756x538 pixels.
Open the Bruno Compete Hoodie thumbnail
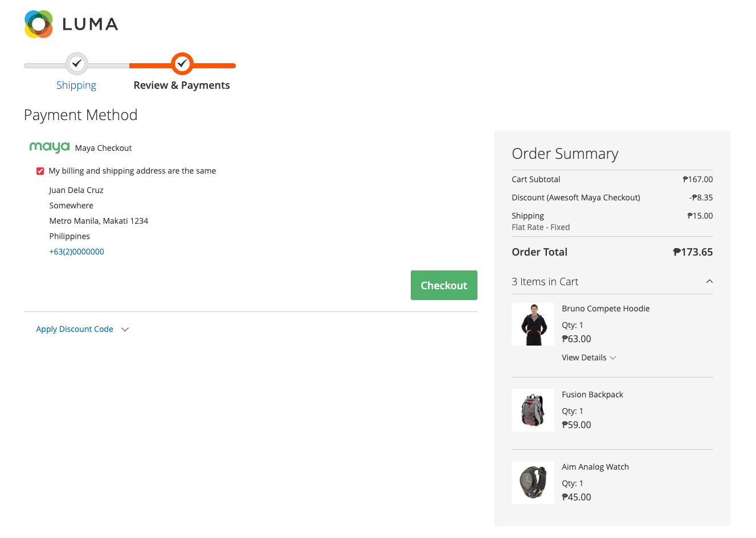533,325
